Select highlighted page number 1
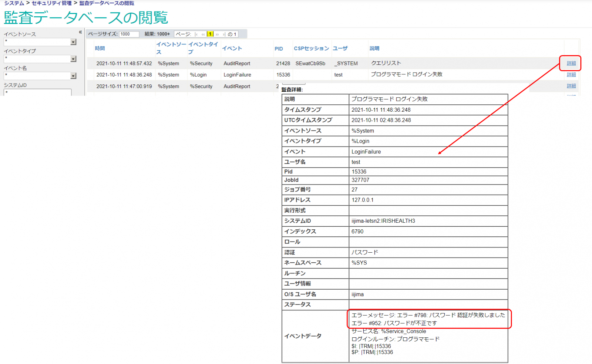 210,34
